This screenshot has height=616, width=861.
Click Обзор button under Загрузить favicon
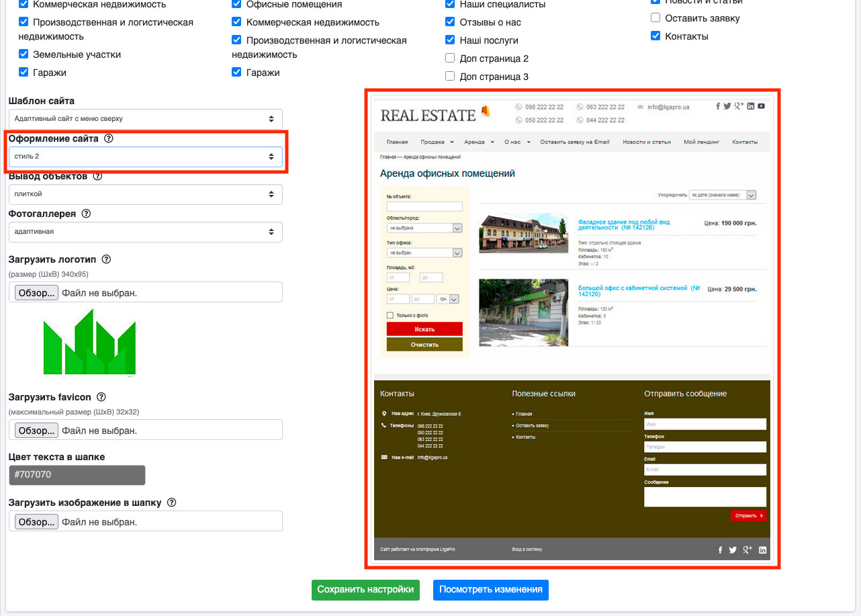pyautogui.click(x=36, y=430)
